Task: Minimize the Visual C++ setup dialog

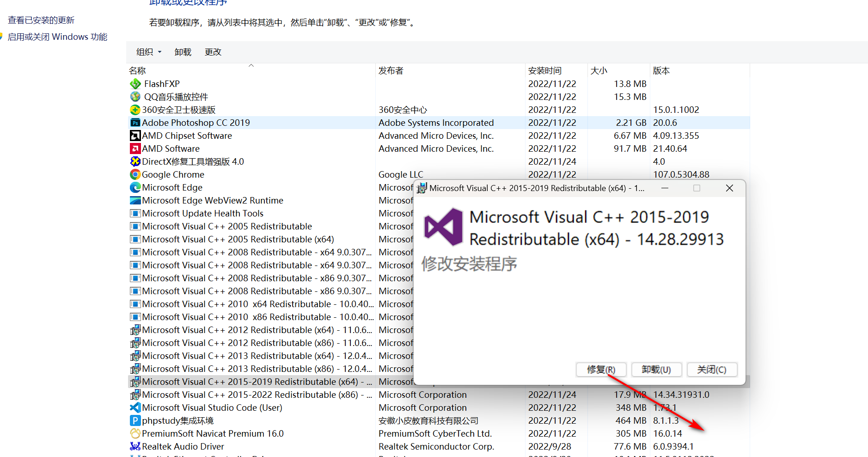Action: (x=665, y=188)
